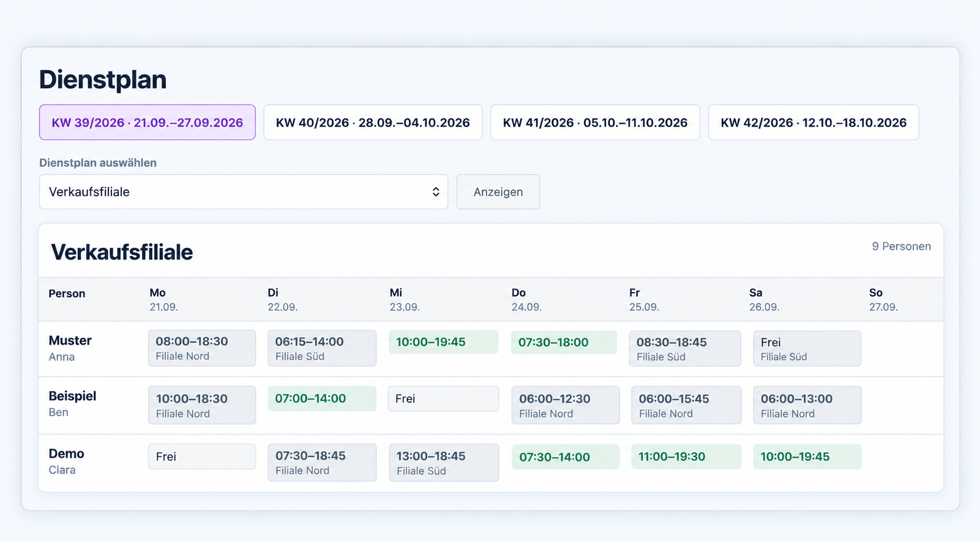Screen dimensions: 980x541
Task: Click the Do 24.09. column header
Action: [527, 300]
